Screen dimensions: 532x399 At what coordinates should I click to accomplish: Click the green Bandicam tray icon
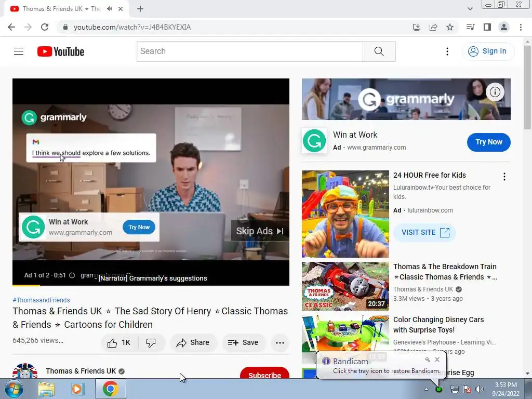(x=439, y=389)
